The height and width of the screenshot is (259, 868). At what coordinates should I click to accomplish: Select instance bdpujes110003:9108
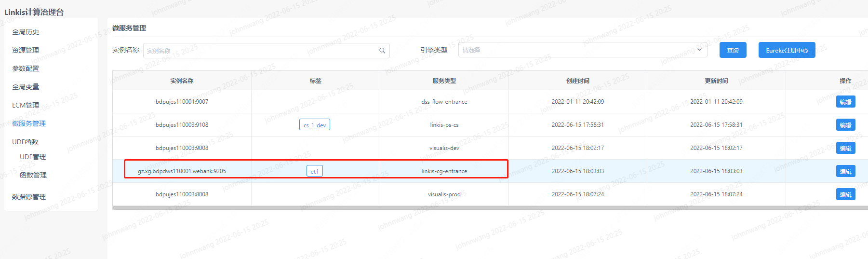coord(182,125)
